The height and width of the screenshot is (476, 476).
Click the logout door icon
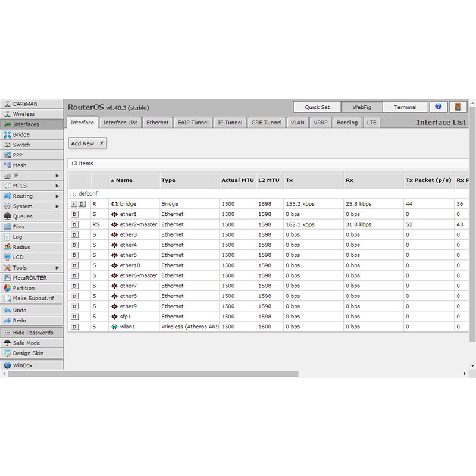457,107
